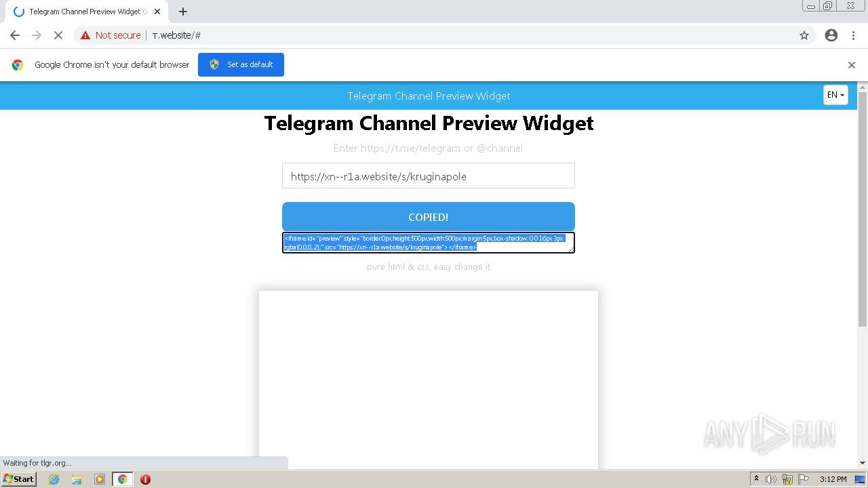
Task: Click the red Opera taskbar icon
Action: (x=145, y=479)
